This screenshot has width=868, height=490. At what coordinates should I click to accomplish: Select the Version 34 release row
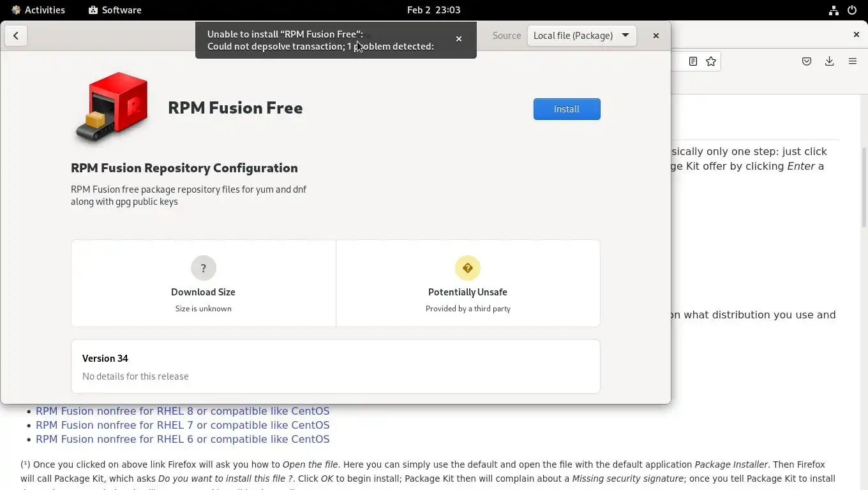tap(336, 366)
